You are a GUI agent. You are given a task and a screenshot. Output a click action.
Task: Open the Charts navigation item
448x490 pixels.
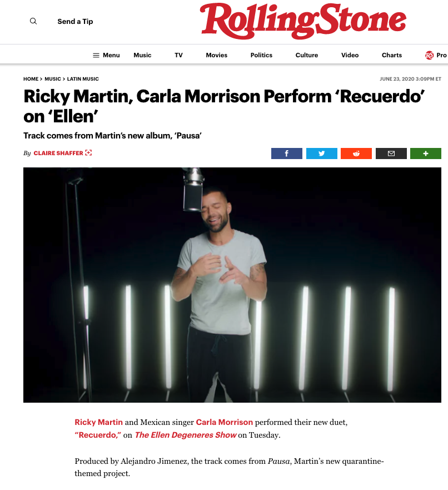click(392, 55)
